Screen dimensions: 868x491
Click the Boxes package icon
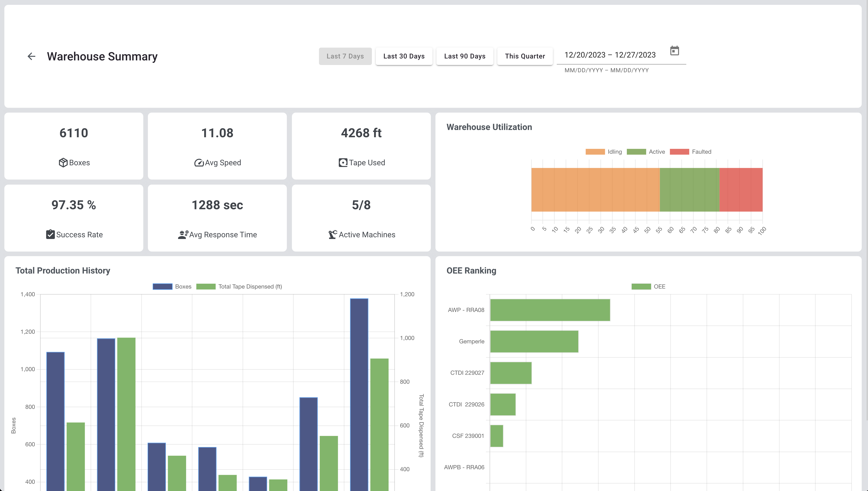tap(63, 163)
